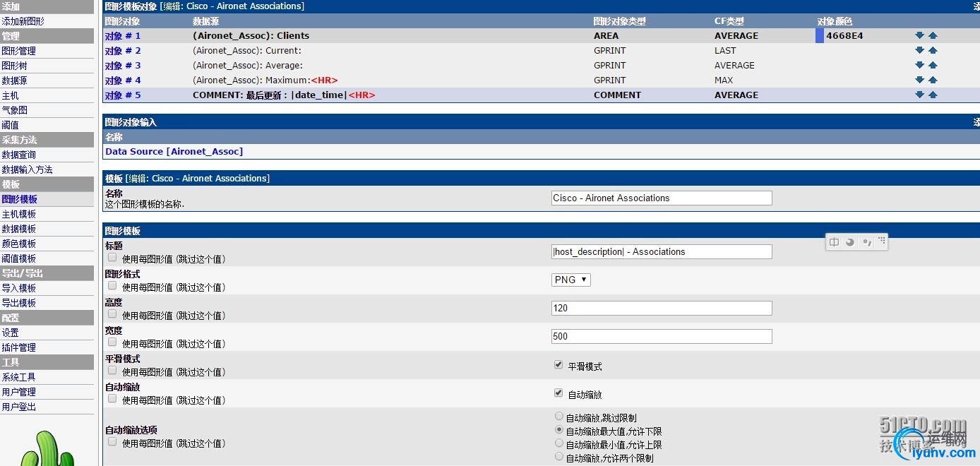This screenshot has height=466, width=980.
Task: Open 添加新图形 in sidebar
Action: click(23, 21)
